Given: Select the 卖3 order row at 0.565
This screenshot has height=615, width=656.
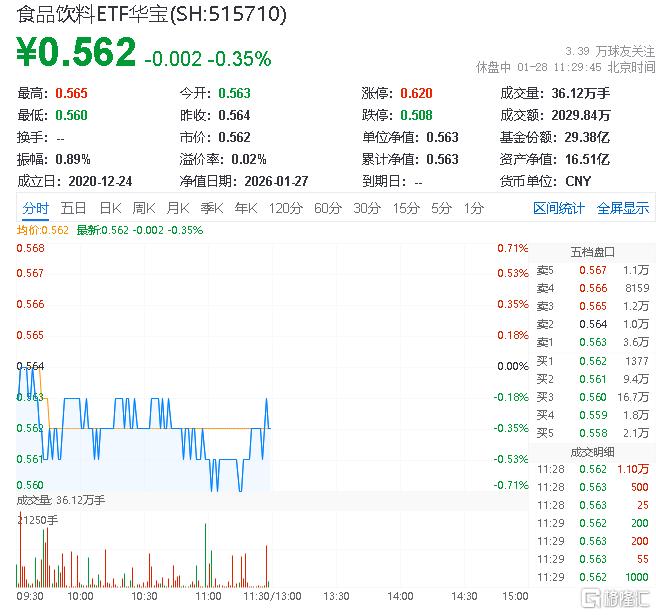Looking at the screenshot, I should pyautogui.click(x=593, y=306).
